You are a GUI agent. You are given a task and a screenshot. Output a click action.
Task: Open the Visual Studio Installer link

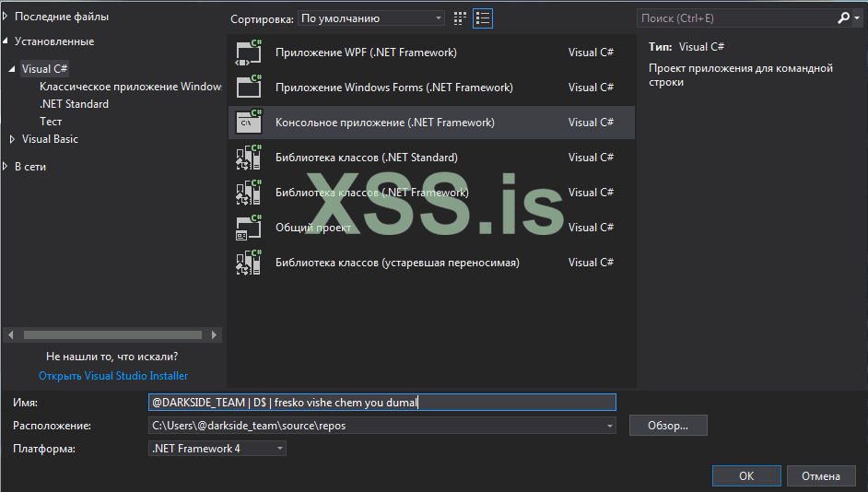point(113,376)
